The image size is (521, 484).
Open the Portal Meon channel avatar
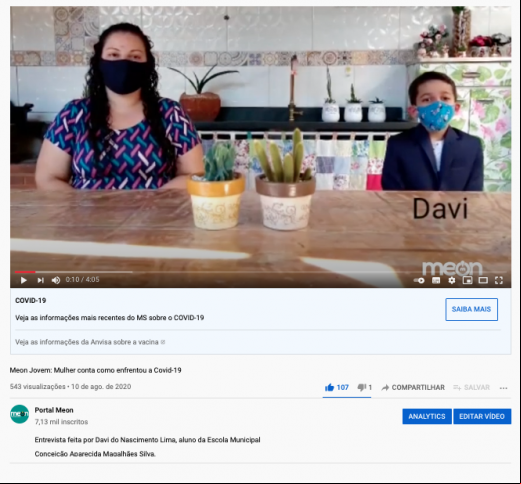19,414
